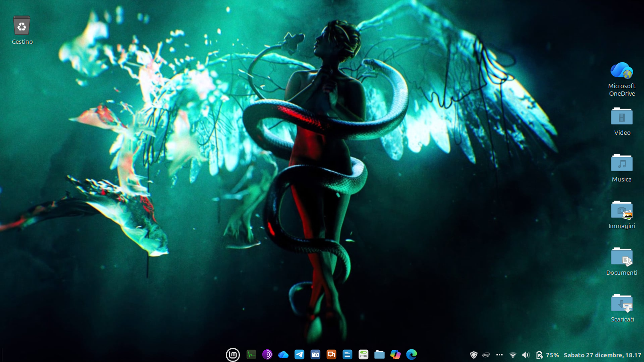Open the text editor panel icon
Viewport: 644px width, 362px height.
347,354
